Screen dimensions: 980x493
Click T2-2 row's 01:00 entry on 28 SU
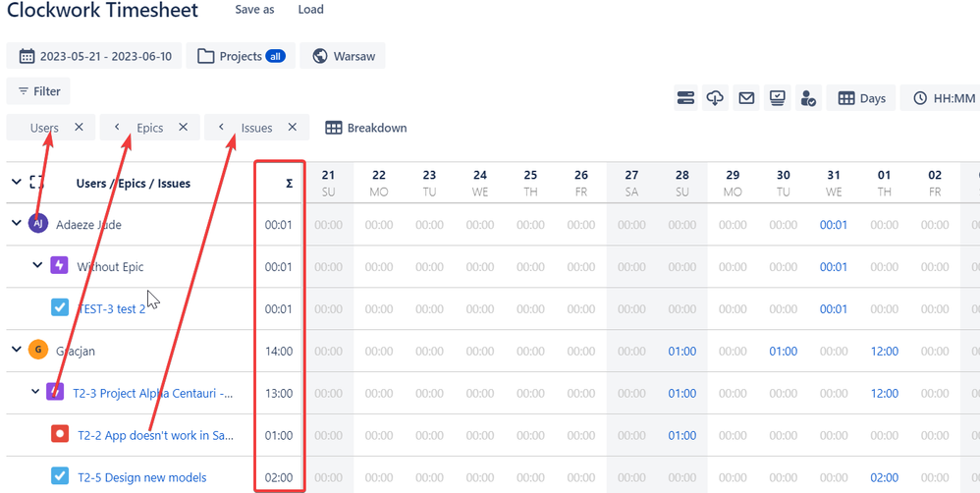tap(681, 435)
